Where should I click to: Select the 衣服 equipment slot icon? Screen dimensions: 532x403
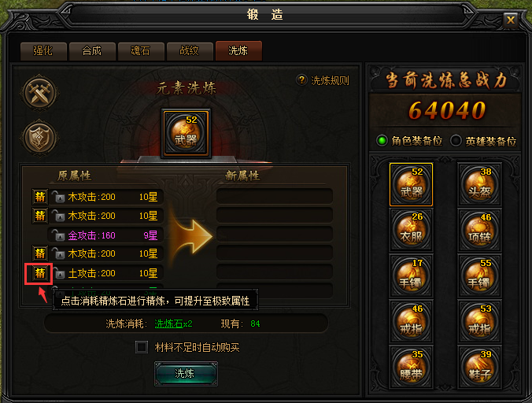point(411,230)
